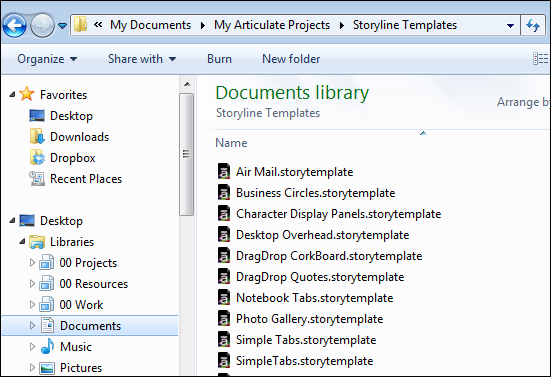Viewport: 551px width, 377px height.
Task: Click the Air Mail.storytemplate file icon
Action: click(224, 171)
